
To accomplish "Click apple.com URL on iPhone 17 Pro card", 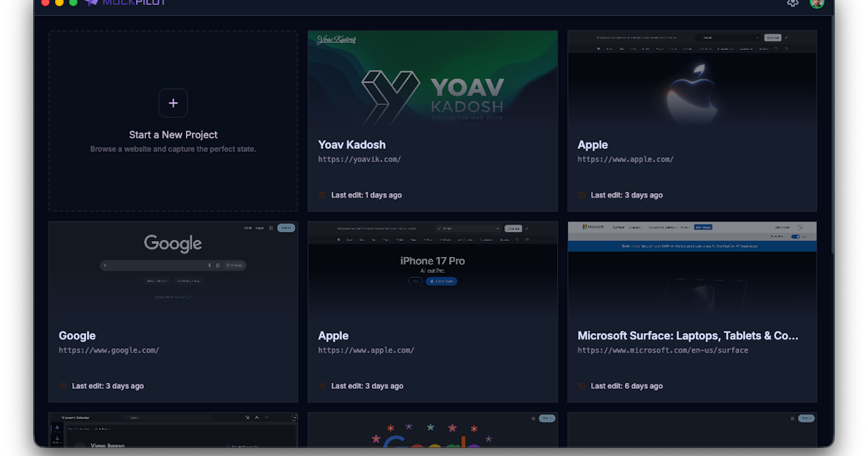I will pyautogui.click(x=366, y=350).
